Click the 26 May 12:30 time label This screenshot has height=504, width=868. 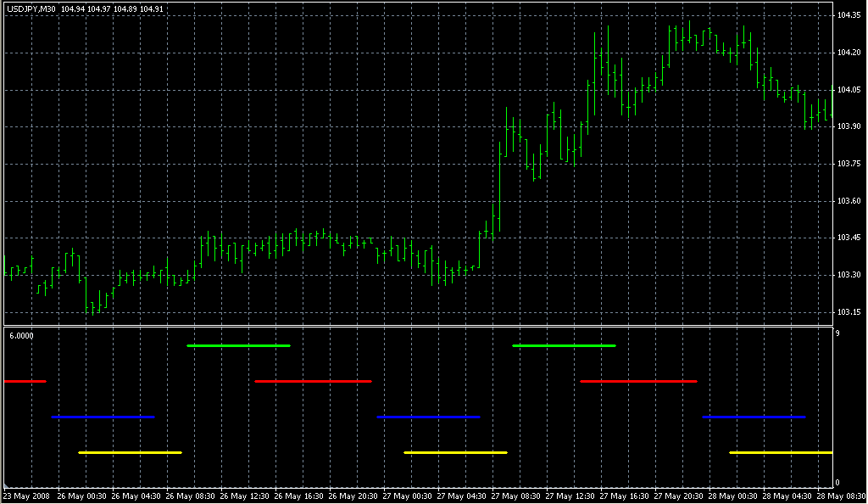(244, 496)
